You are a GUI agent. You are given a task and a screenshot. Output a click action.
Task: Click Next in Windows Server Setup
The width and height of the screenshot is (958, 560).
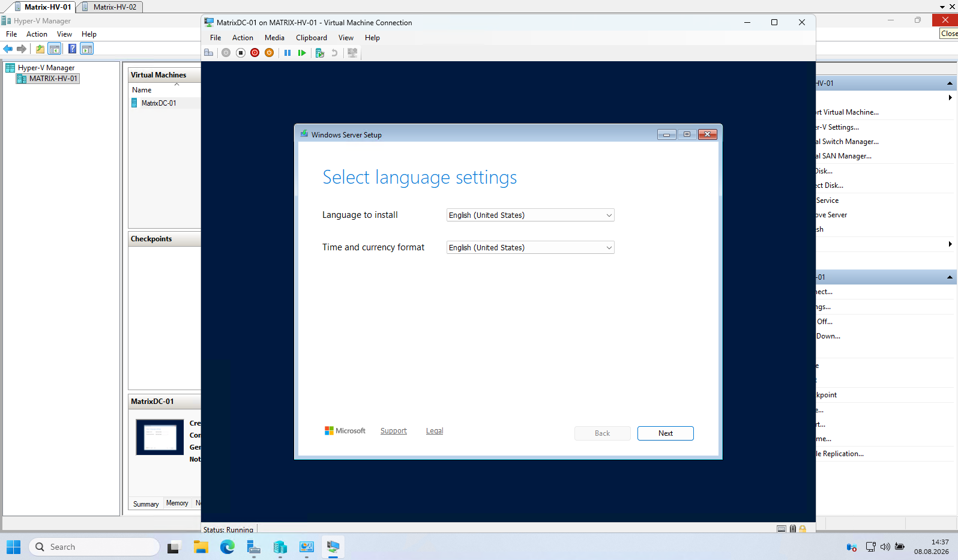666,433
